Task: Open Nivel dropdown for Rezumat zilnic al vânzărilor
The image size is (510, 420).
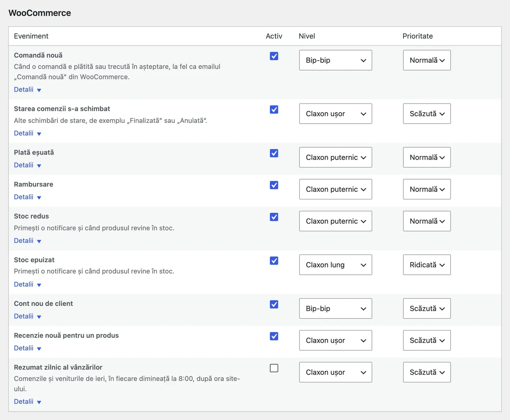Action: [335, 372]
